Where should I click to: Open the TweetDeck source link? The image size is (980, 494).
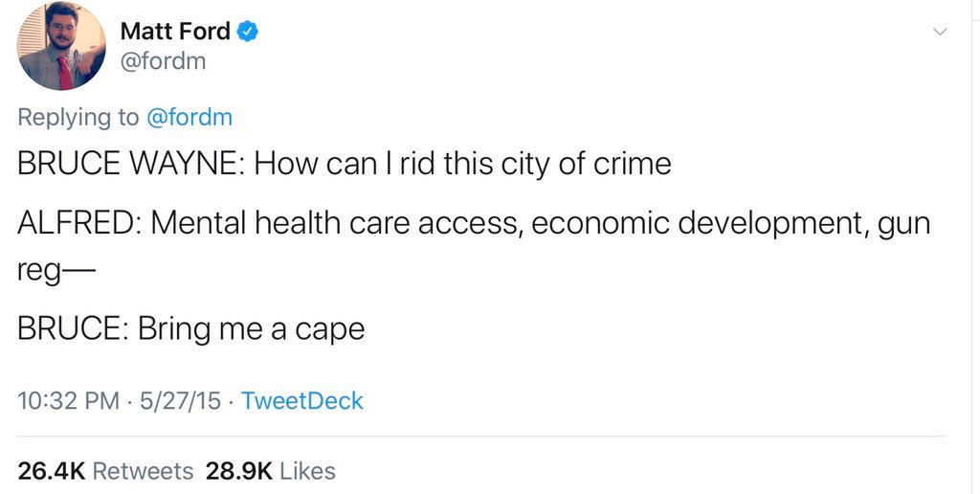[x=302, y=400]
